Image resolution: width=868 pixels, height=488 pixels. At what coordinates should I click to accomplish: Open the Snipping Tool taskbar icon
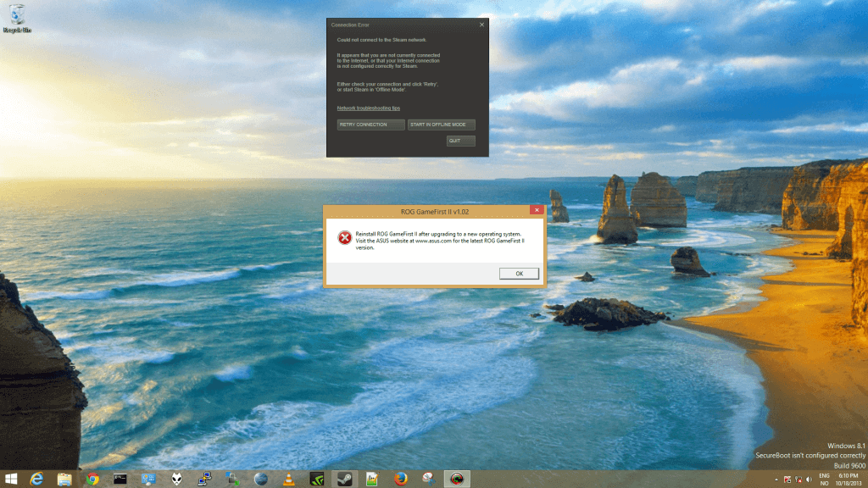(428, 480)
